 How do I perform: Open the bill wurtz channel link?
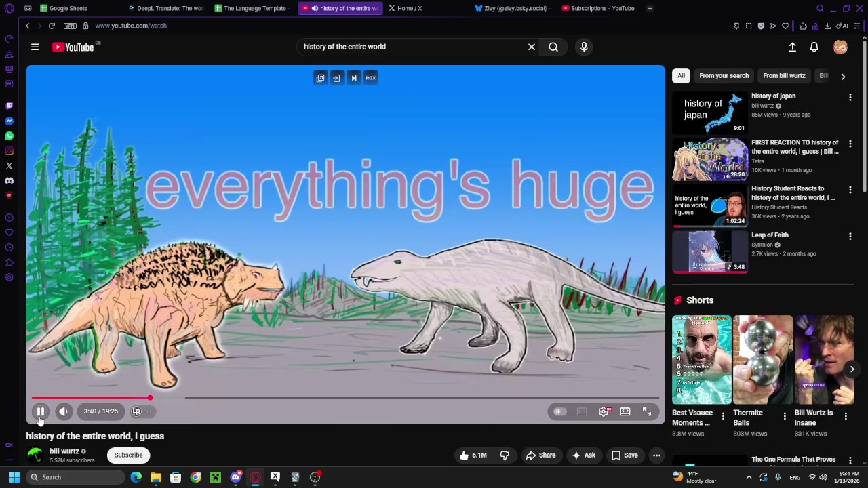coord(64,451)
